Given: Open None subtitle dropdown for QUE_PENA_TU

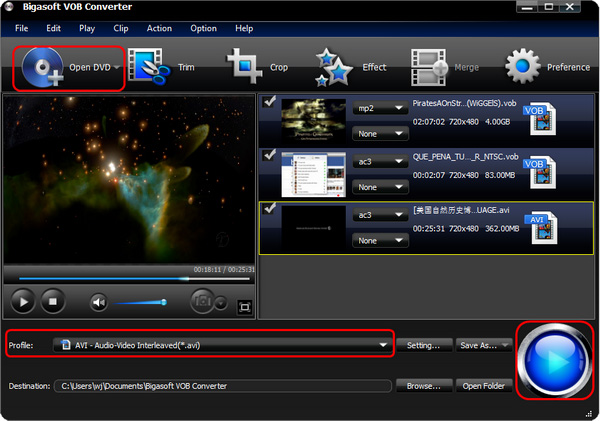Looking at the screenshot, I should [x=380, y=187].
